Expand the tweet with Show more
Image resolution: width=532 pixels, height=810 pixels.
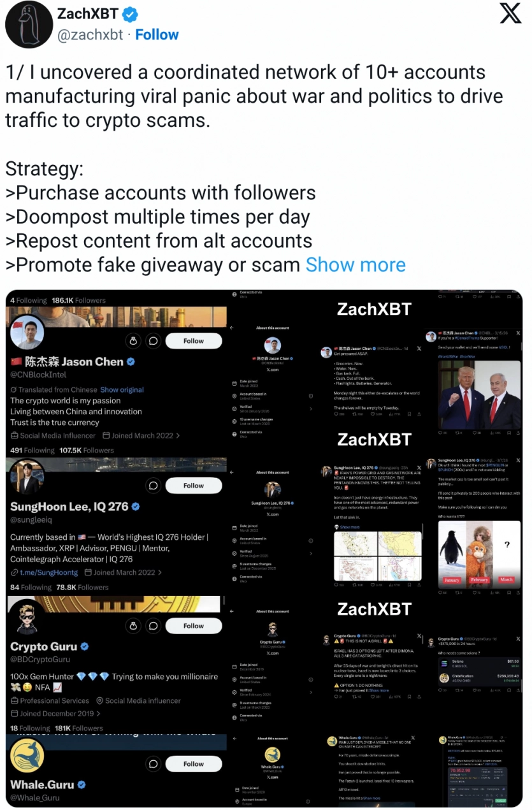click(356, 264)
